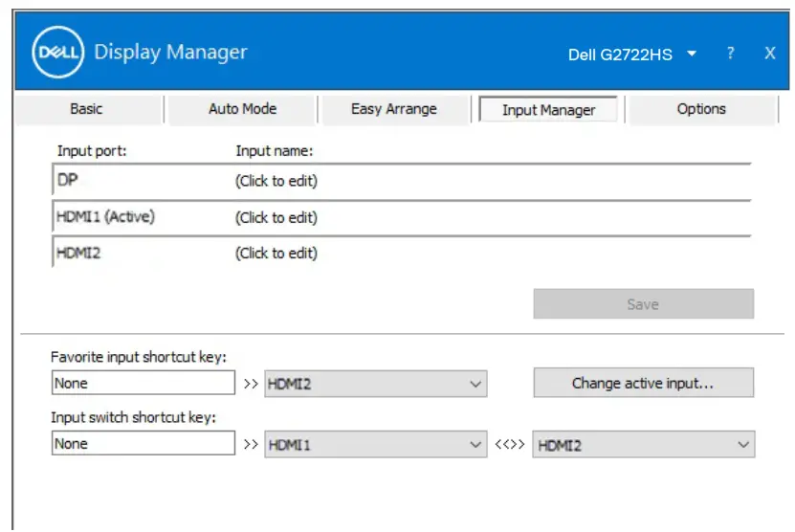Select the HDMI1 (Active) port label
This screenshot has width=795, height=532.
point(105,217)
